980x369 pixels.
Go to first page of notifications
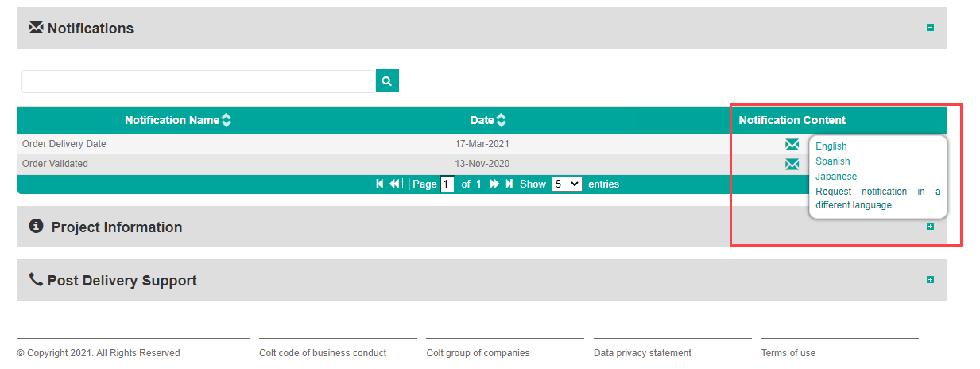pos(380,184)
